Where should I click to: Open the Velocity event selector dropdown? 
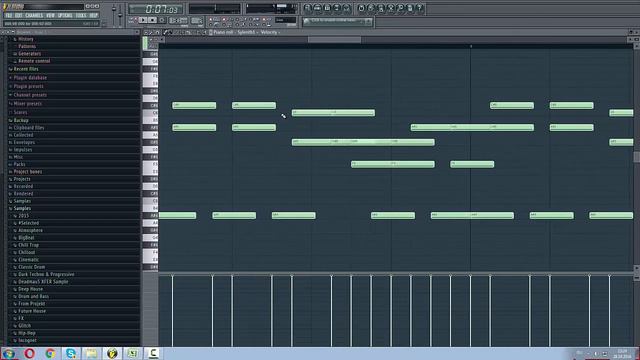[x=270, y=32]
